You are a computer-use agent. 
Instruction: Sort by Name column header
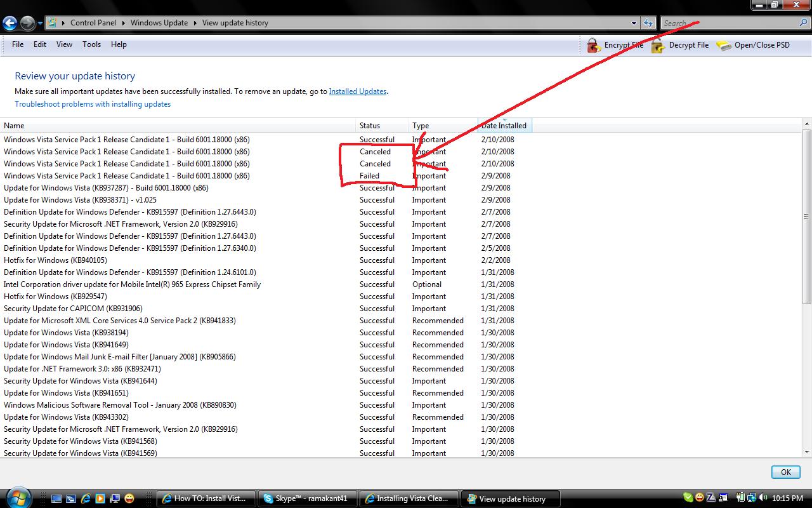tap(178, 126)
